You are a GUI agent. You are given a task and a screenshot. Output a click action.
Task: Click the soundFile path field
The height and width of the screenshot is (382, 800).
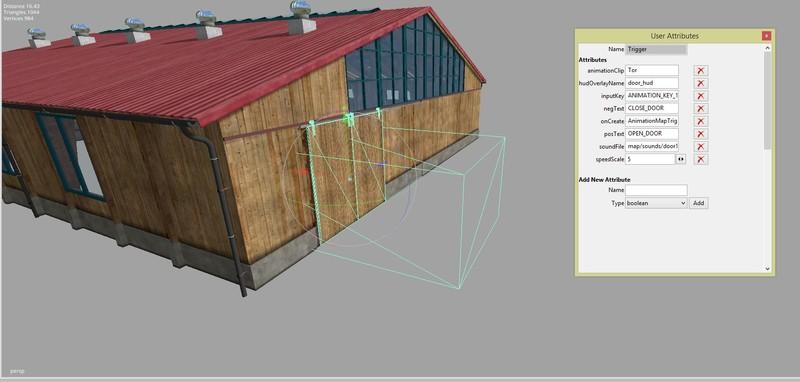coord(652,147)
